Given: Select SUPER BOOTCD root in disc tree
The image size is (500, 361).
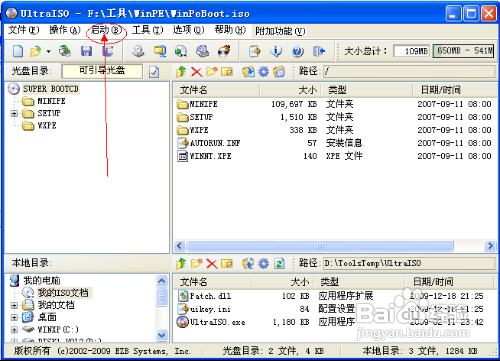Looking at the screenshot, I should (x=51, y=89).
